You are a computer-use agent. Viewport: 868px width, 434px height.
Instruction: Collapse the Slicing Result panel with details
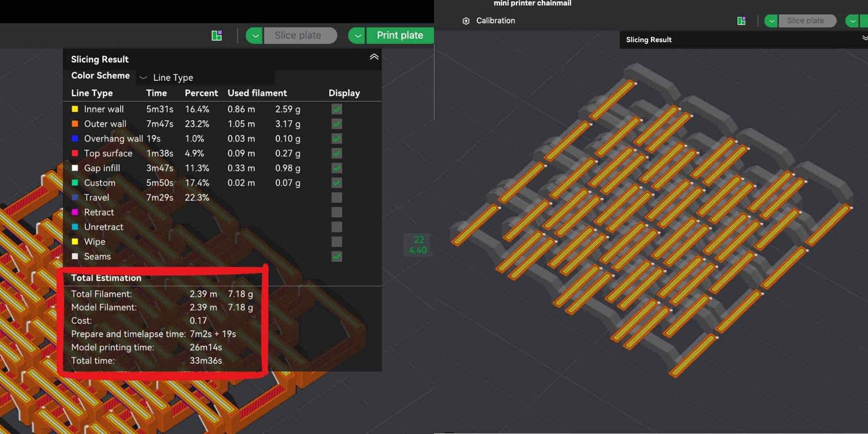374,57
